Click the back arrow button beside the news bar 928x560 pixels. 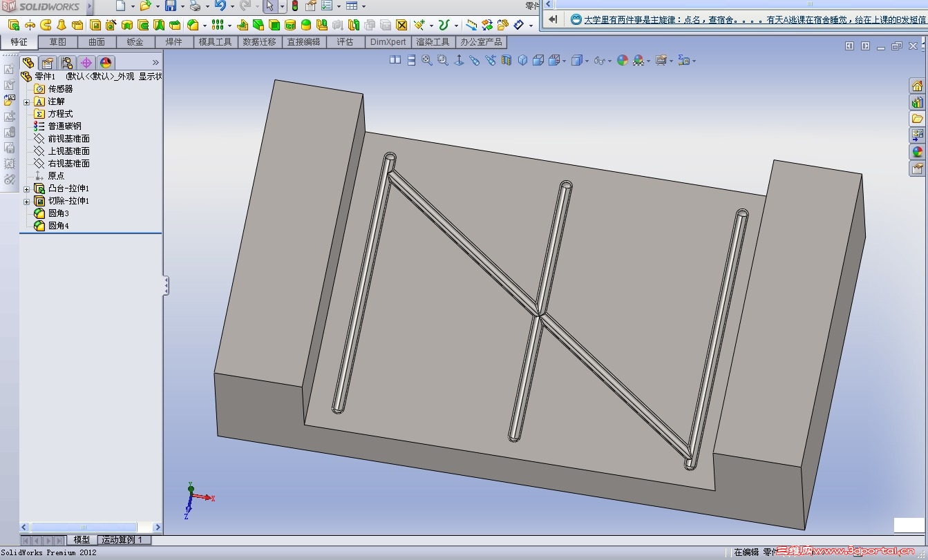coord(553,20)
